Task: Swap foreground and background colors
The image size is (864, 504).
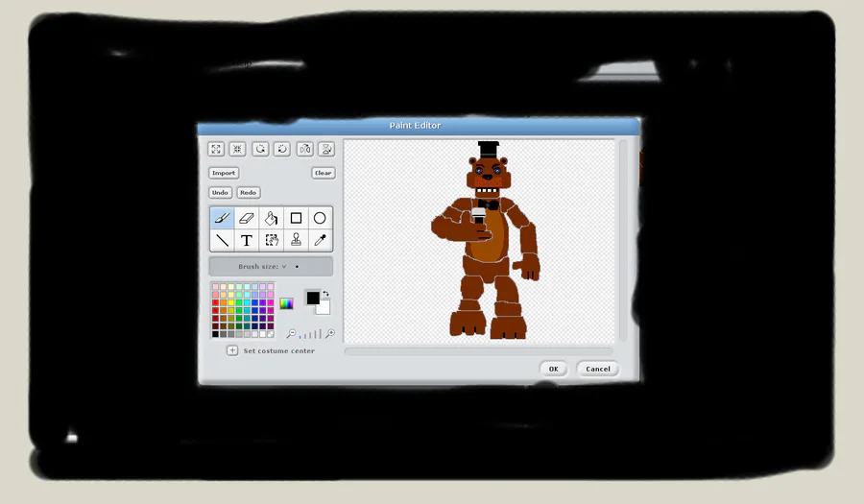Action: click(325, 294)
